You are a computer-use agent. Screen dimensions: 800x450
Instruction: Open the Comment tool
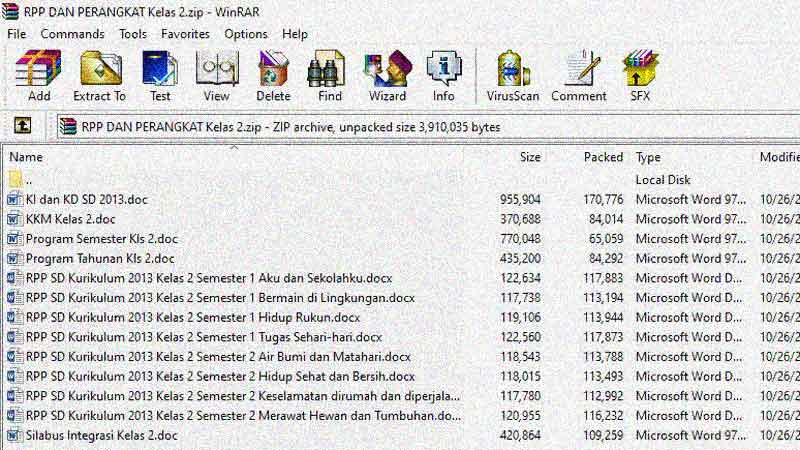(582, 68)
